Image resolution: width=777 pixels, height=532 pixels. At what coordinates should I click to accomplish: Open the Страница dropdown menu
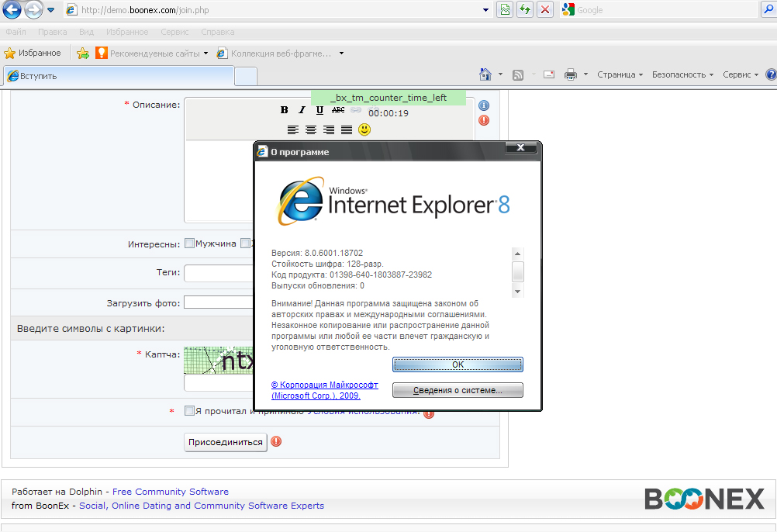point(620,74)
